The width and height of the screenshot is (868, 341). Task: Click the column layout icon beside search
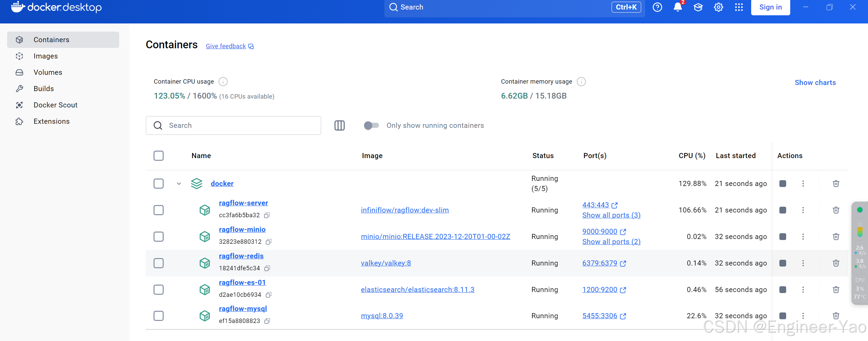coord(340,125)
